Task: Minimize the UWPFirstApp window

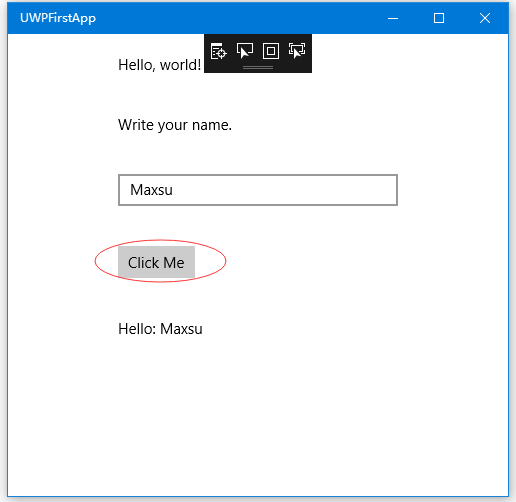Action: [393, 18]
